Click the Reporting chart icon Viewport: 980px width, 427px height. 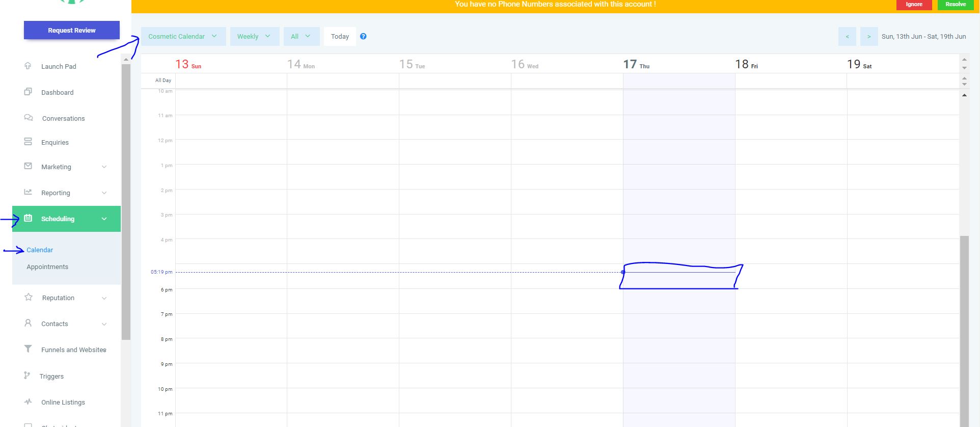tap(28, 192)
